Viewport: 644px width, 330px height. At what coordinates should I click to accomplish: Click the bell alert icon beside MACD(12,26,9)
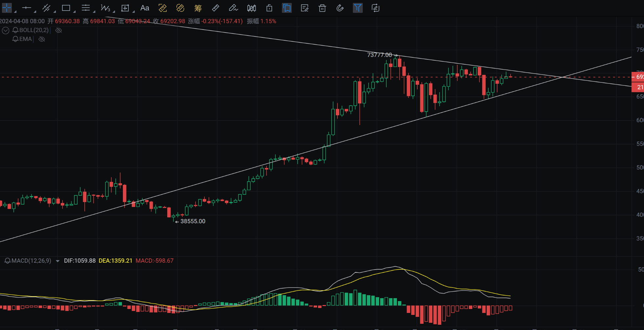[7, 261]
